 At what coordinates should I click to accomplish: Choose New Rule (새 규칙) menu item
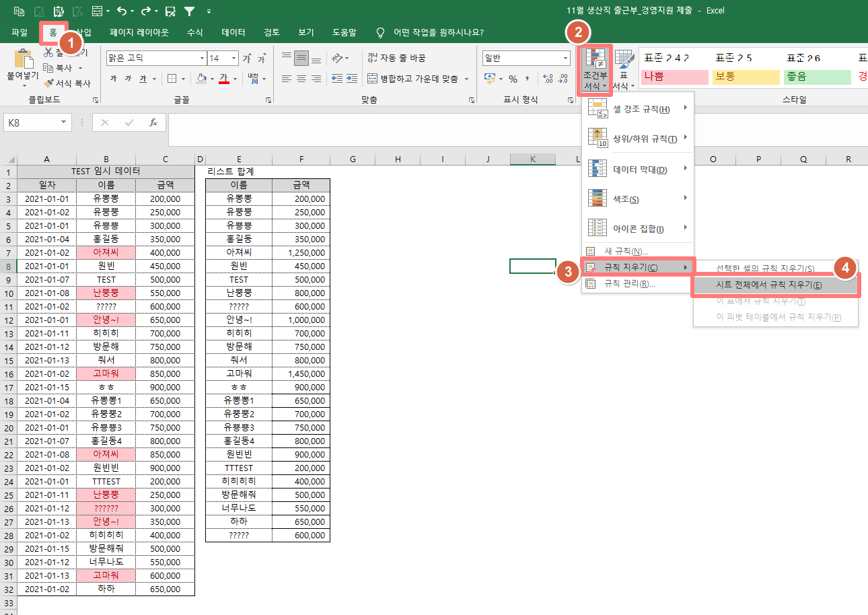pos(638,251)
